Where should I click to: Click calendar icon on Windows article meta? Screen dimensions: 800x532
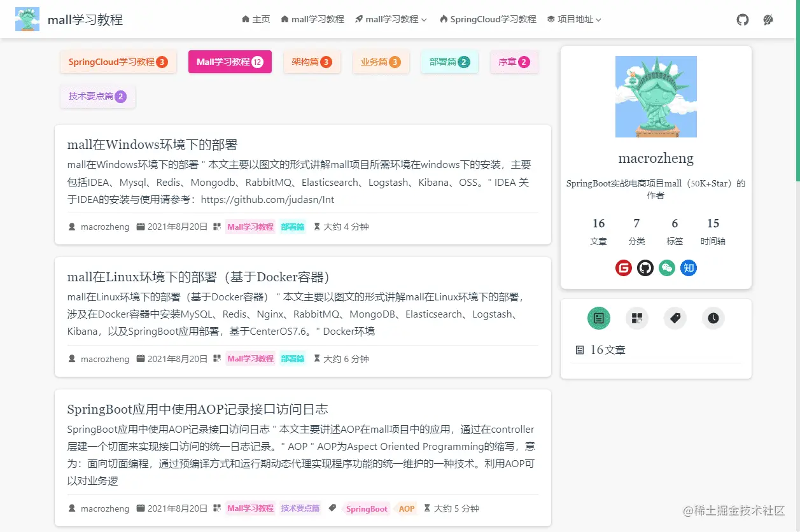pos(141,227)
